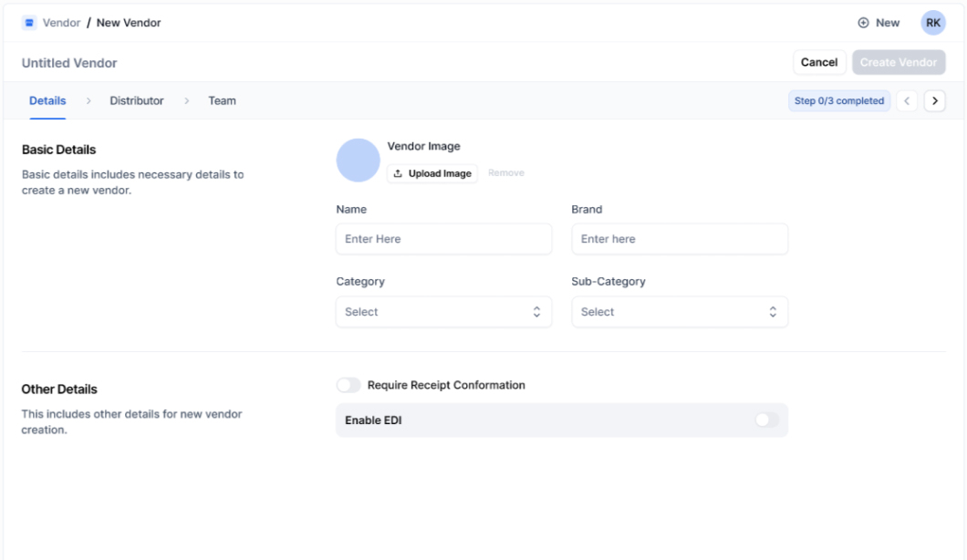The height and width of the screenshot is (560, 967).
Task: Select the Details tab
Action: 47,101
